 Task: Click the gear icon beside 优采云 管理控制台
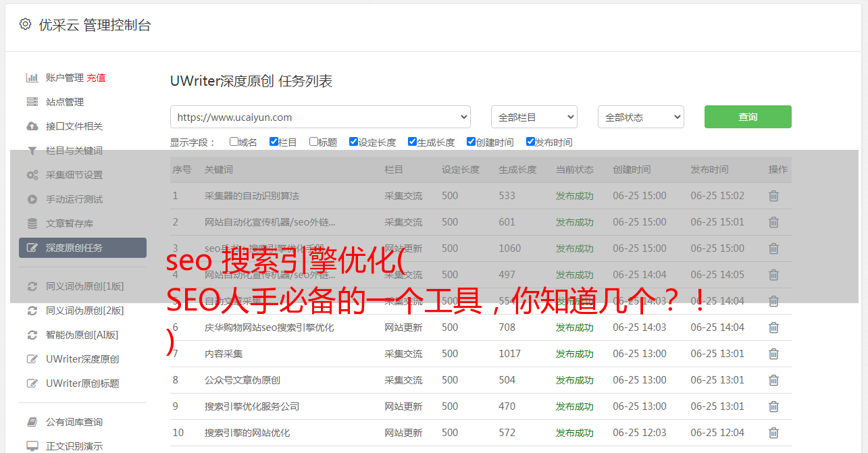pyautogui.click(x=25, y=24)
